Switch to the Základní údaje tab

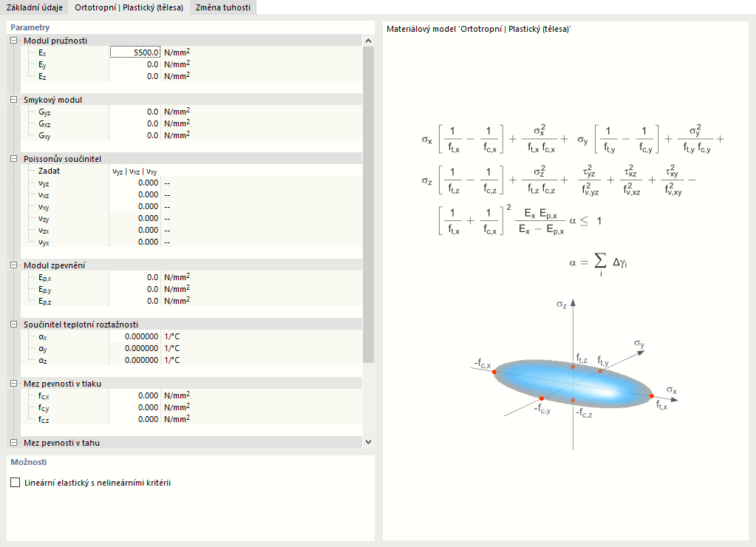coord(35,7)
